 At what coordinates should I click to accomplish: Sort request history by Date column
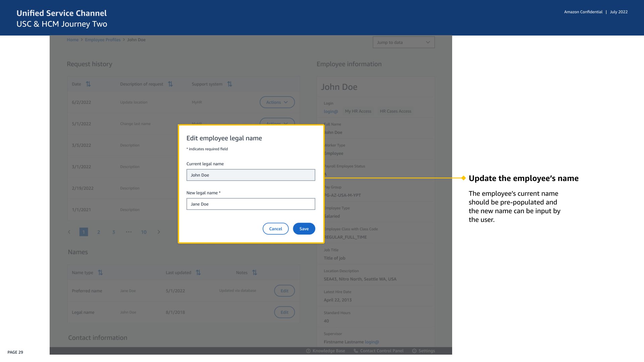tap(88, 84)
